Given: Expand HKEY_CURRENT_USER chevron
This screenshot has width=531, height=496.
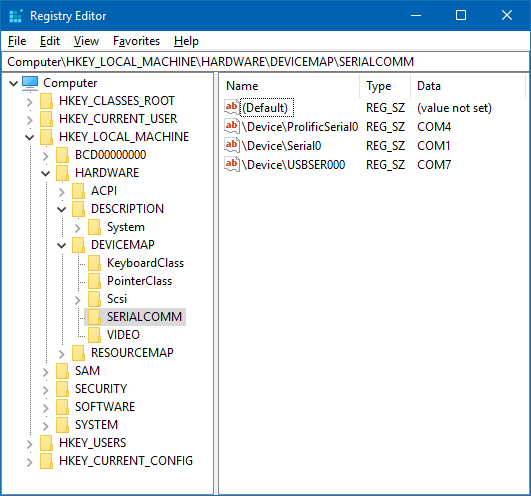Looking at the screenshot, I should point(30,120).
